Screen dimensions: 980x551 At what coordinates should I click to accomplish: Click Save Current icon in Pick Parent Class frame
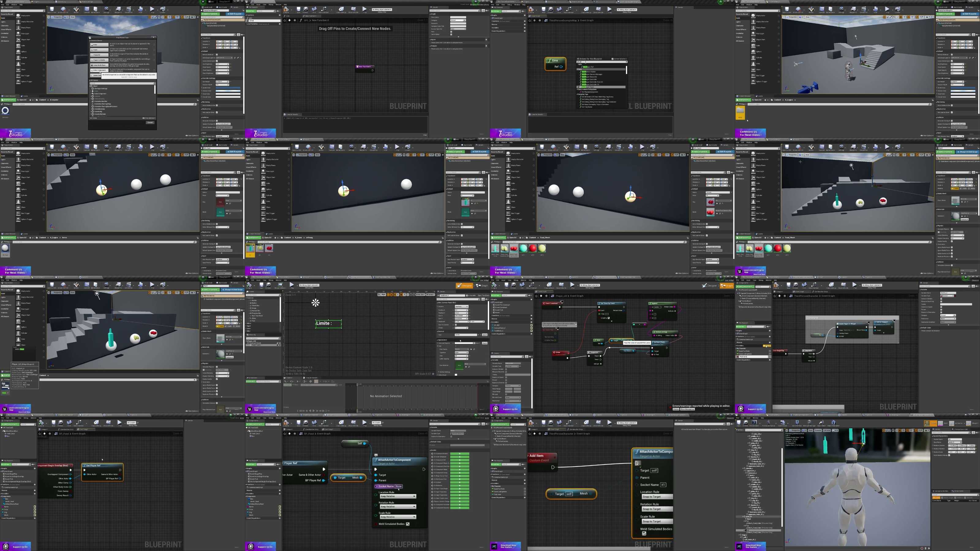coord(52,9)
